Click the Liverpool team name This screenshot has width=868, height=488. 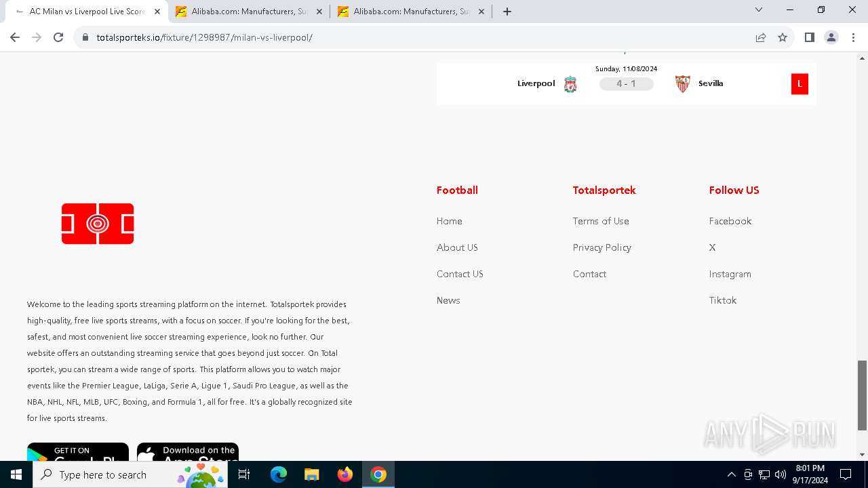[x=536, y=83]
